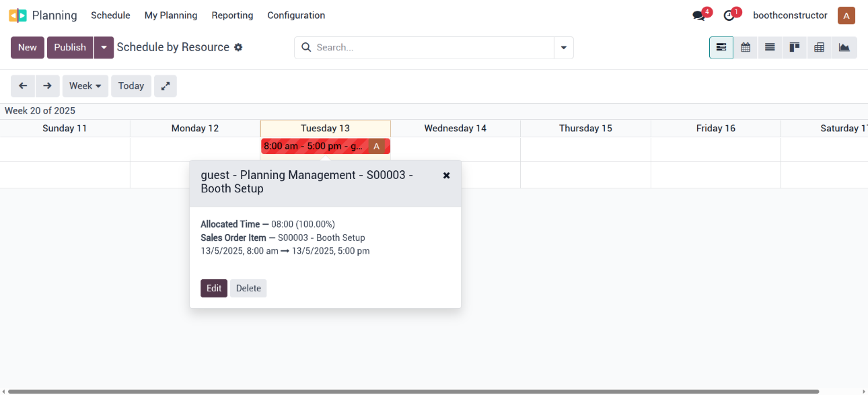
Task: Click settings gear beside Schedule by Resource
Action: click(x=238, y=48)
